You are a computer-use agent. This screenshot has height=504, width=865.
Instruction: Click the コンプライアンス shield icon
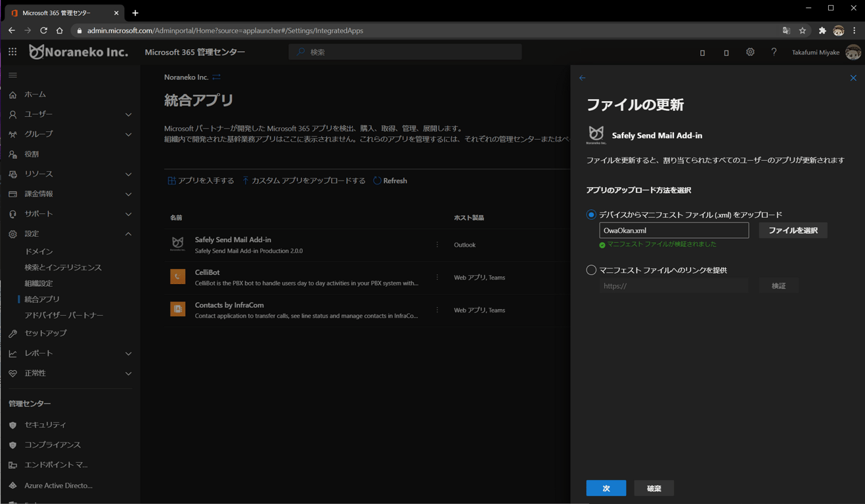tap(12, 445)
